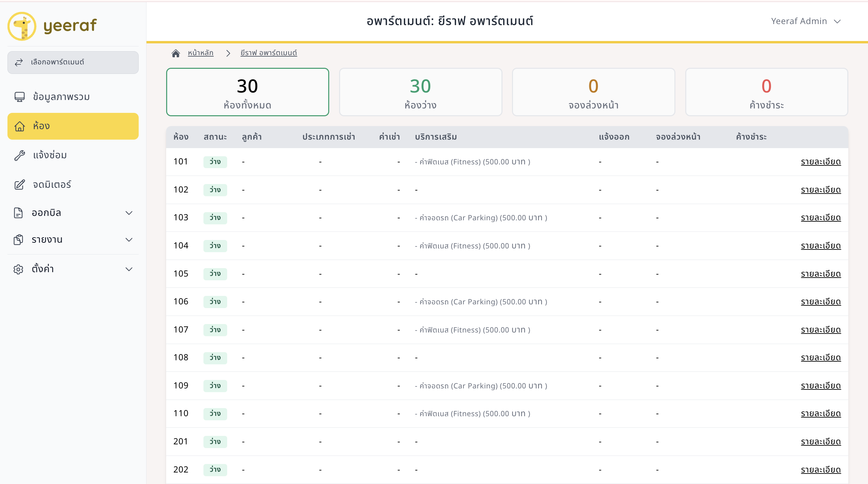868x484 pixels.
Task: Expand the ออกบิล menu chevron
Action: (x=129, y=213)
